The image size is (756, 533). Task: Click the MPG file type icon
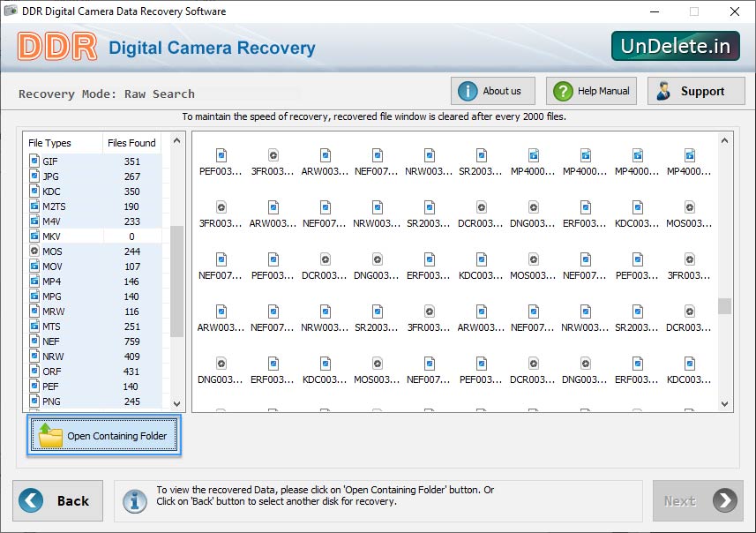[x=34, y=296]
